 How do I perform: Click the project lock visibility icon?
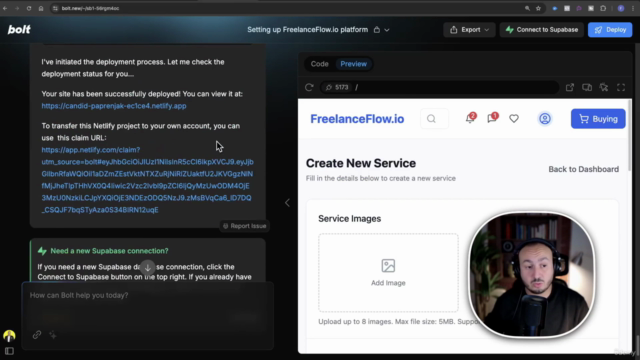377,30
